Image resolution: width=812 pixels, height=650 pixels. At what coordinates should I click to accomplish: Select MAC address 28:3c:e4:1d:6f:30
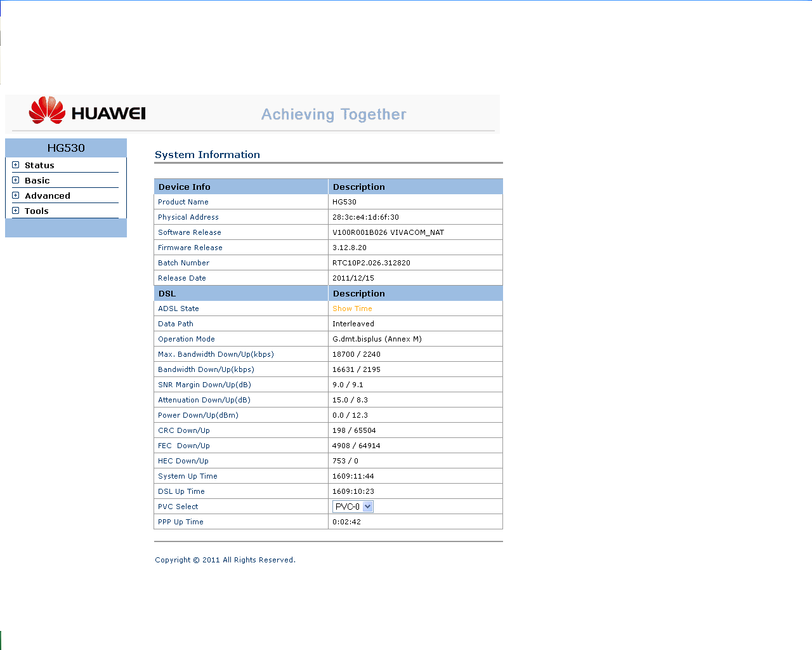click(x=366, y=217)
